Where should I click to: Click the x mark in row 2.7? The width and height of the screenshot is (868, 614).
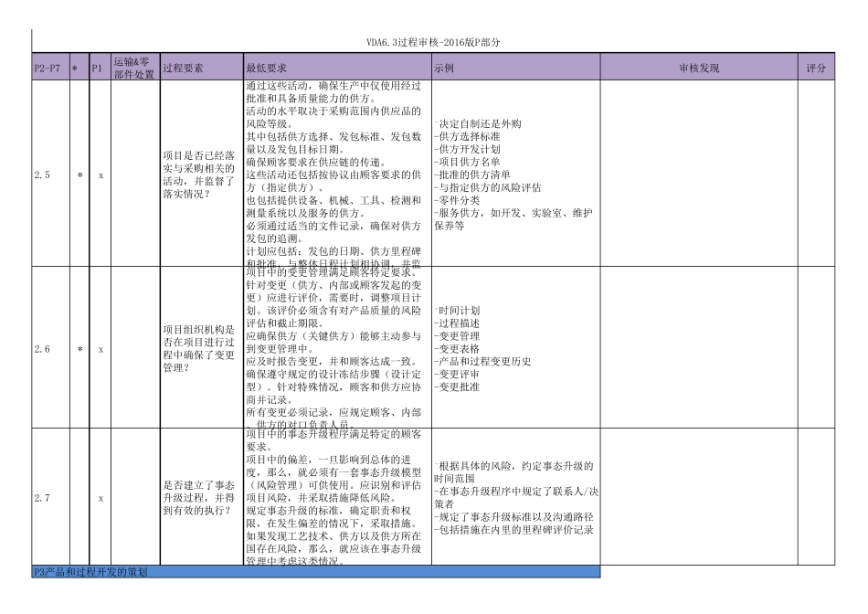click(101, 498)
